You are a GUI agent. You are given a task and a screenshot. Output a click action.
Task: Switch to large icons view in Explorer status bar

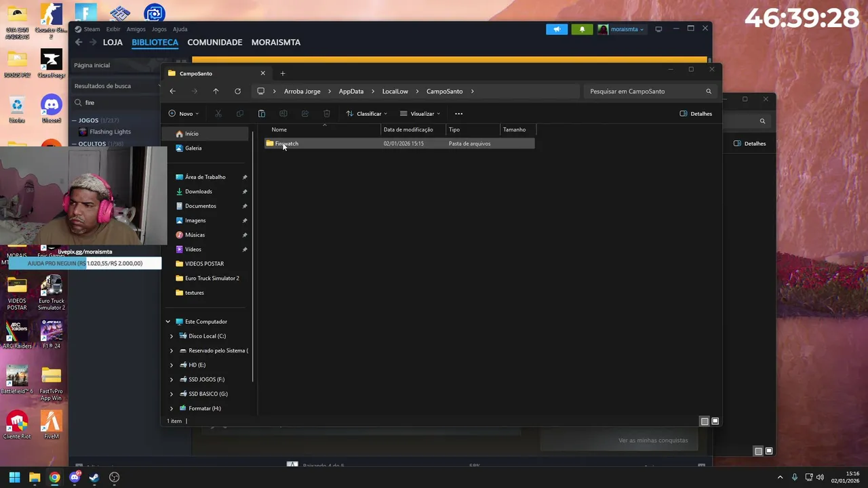715,422
